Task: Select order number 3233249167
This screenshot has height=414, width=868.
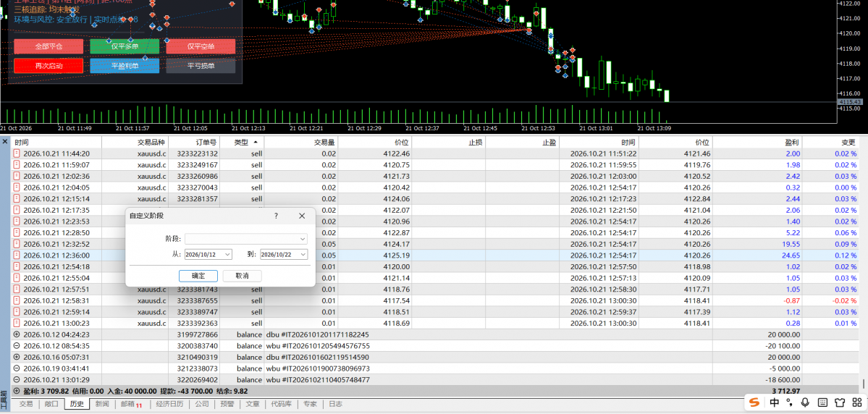Action: coord(197,165)
